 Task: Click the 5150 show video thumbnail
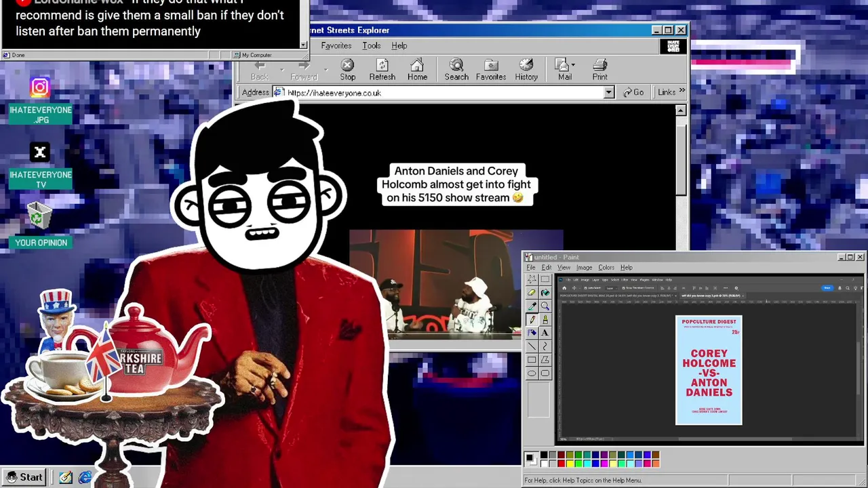tap(456, 285)
